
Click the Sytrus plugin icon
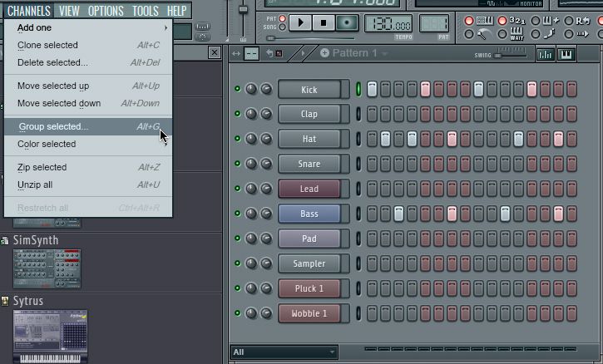point(5,301)
